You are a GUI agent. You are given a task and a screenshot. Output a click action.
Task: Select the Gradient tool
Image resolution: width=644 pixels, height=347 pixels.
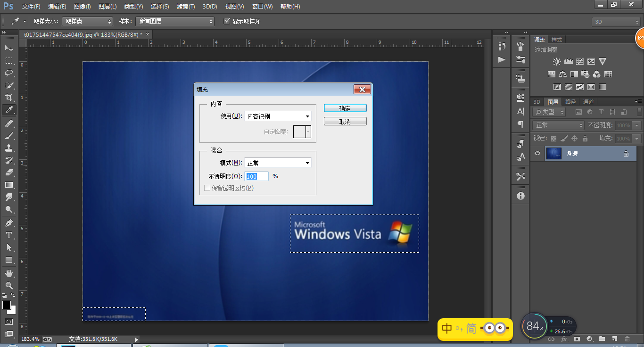tap(9, 185)
